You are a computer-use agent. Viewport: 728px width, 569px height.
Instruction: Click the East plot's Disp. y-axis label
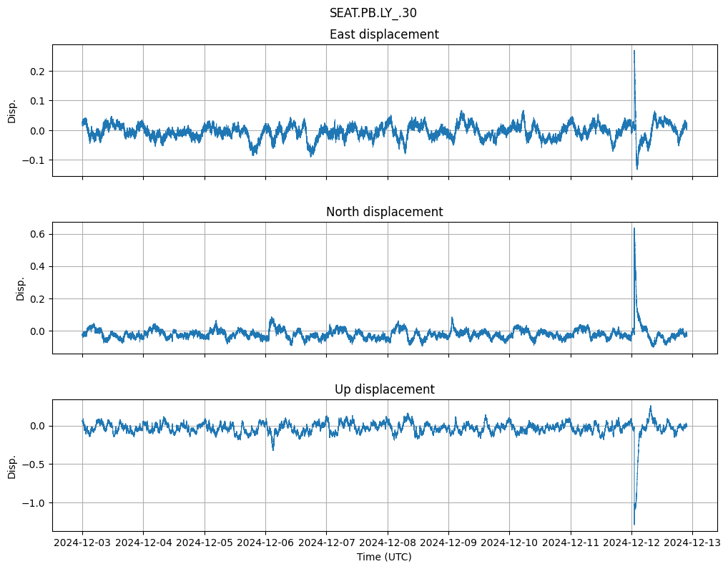pyautogui.click(x=12, y=111)
